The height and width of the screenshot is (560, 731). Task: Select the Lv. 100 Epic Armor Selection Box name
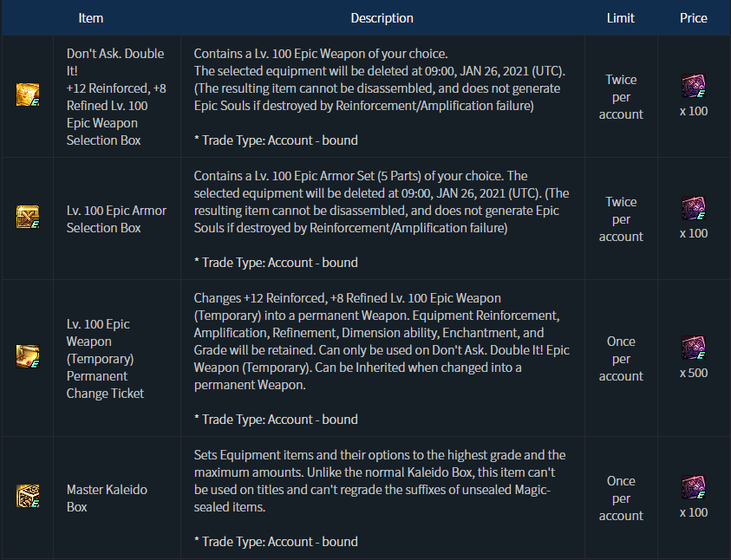pos(116,218)
